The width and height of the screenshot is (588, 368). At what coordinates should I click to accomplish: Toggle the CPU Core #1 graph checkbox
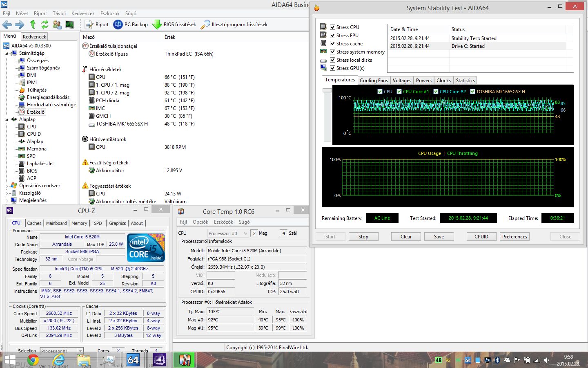(x=399, y=91)
